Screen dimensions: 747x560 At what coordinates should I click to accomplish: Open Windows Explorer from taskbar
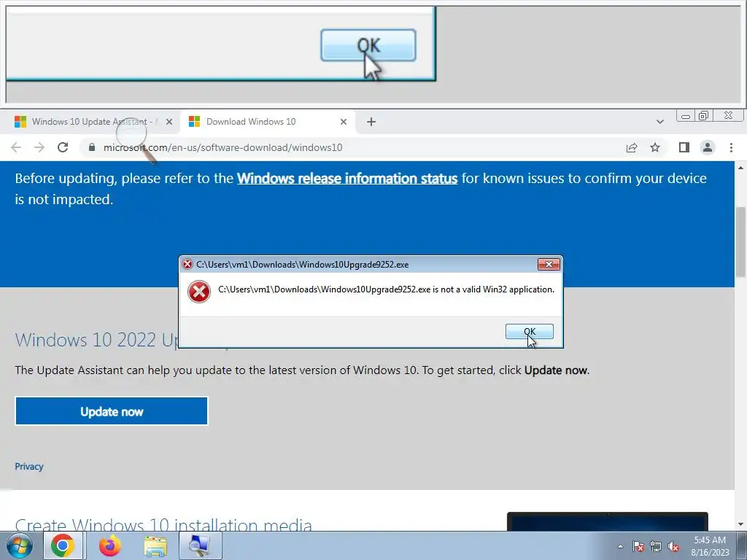coord(155,546)
